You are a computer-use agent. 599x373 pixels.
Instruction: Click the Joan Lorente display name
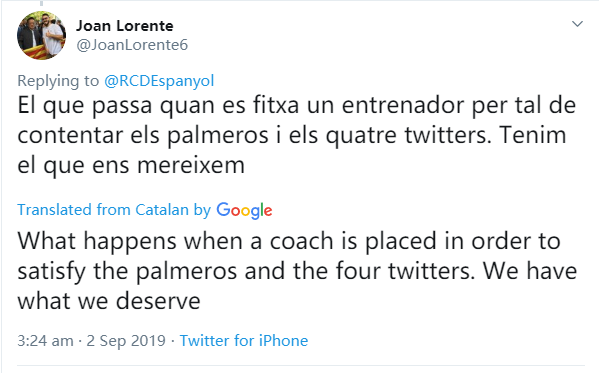[125, 26]
